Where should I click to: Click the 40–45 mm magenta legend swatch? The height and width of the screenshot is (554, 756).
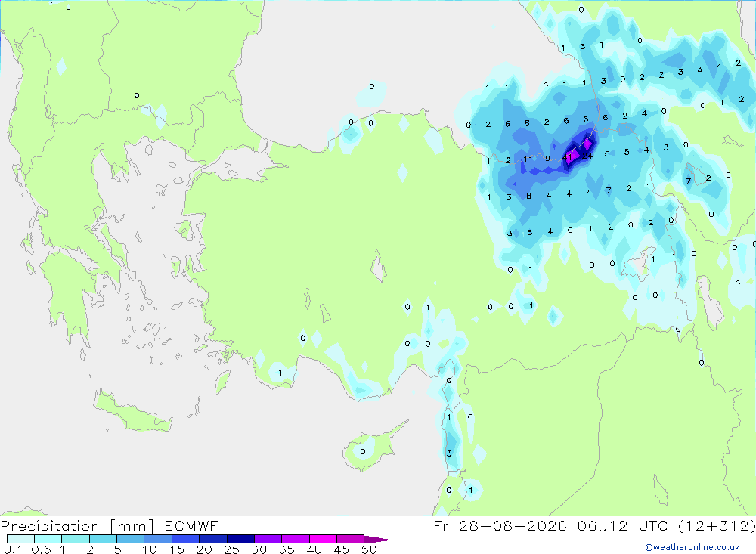323,539
